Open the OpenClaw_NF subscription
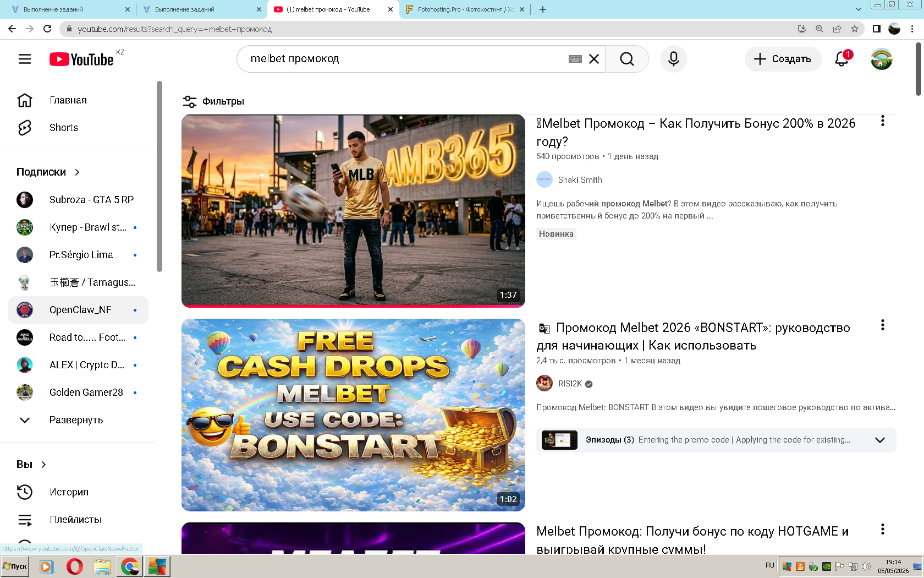This screenshot has width=924, height=578. point(79,310)
